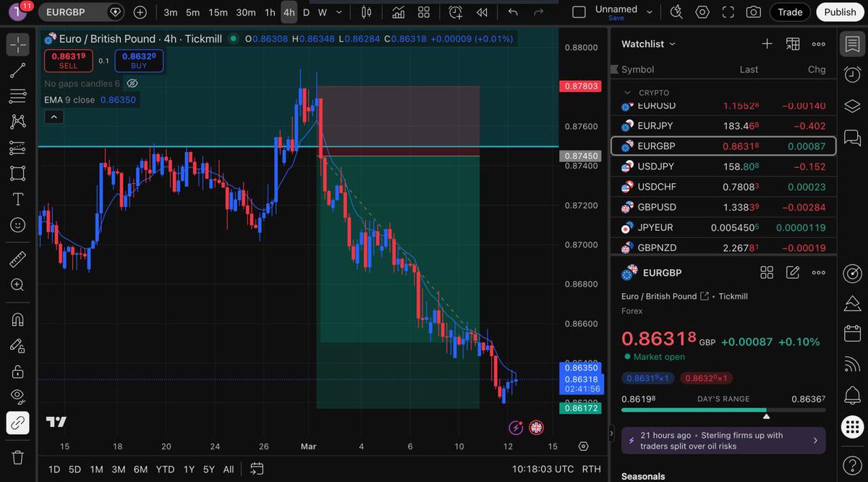Image resolution: width=868 pixels, height=482 pixels.
Task: Open quick search icon
Action: pos(676,12)
